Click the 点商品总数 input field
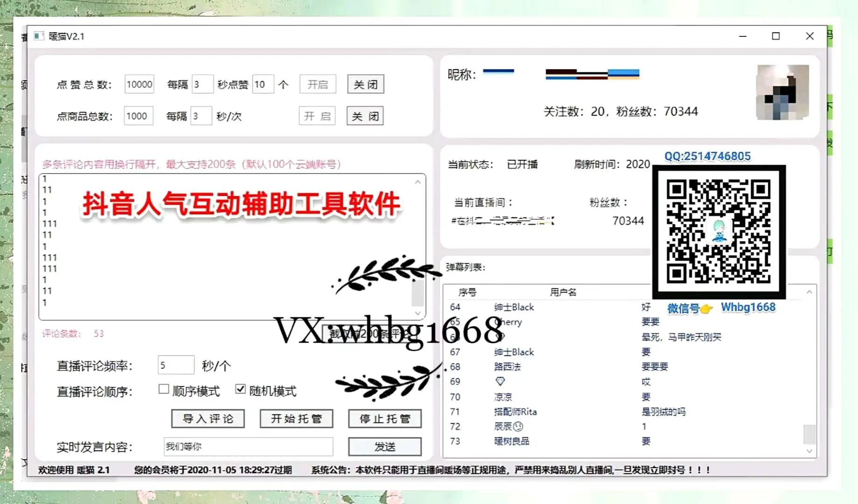Screen dimensions: 858x504 click(139, 116)
